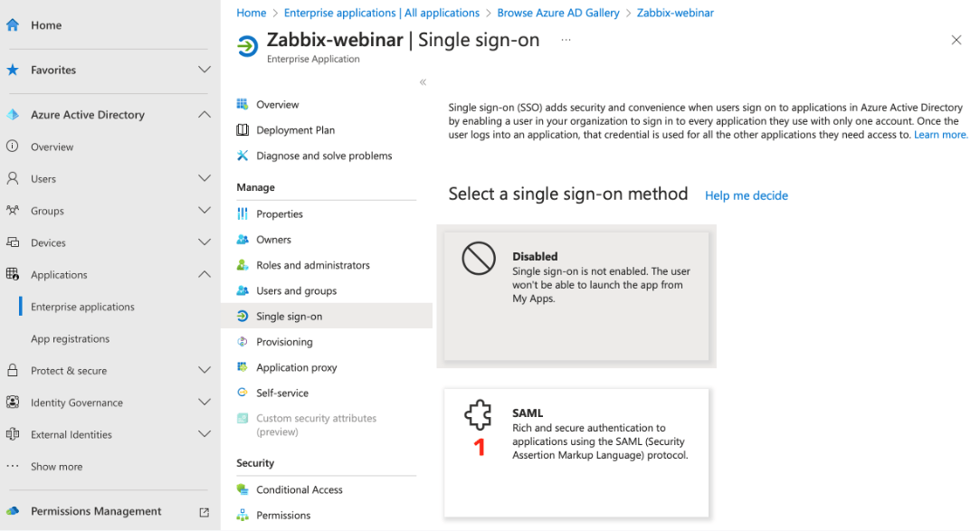Click Help me decide
The width and height of the screenshot is (980, 531).
click(746, 195)
